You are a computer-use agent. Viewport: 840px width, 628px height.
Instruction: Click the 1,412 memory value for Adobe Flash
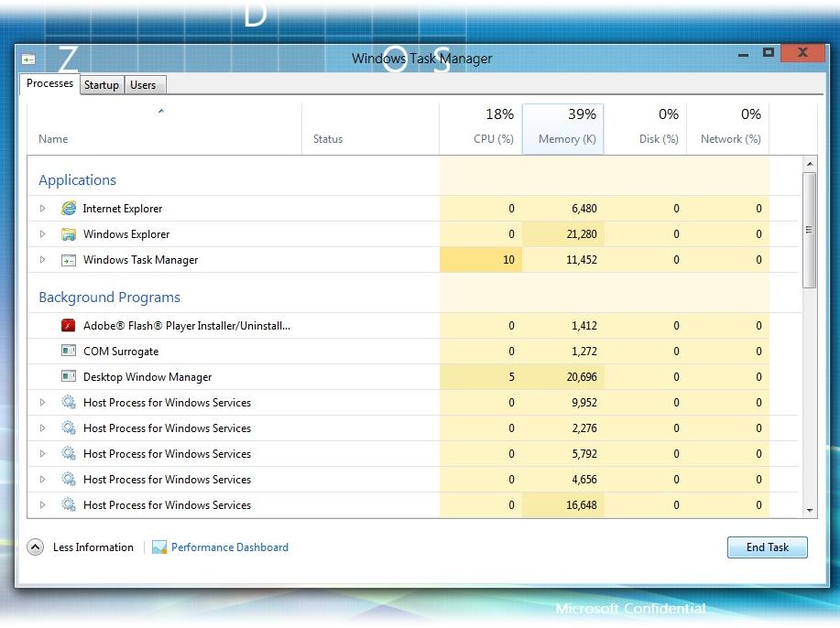[x=584, y=326]
